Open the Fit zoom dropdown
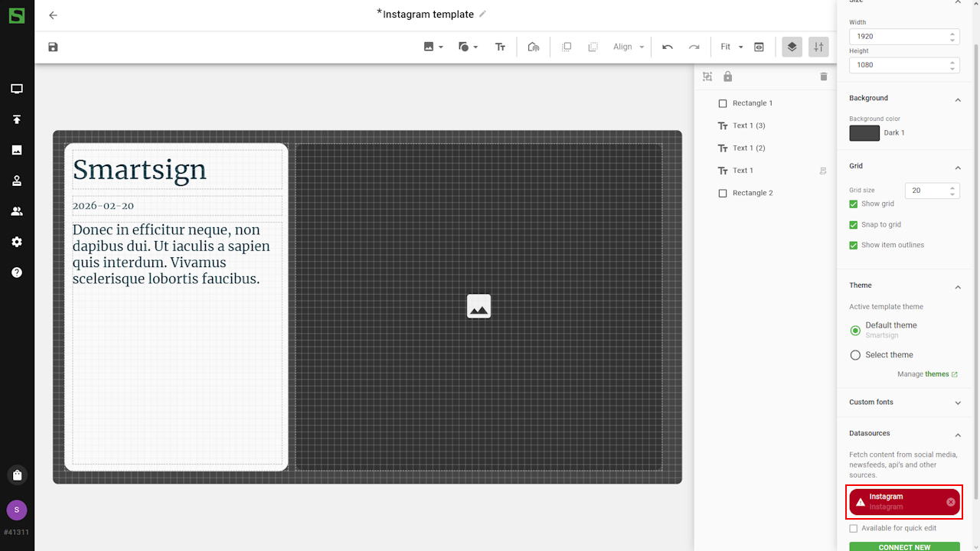 (731, 47)
